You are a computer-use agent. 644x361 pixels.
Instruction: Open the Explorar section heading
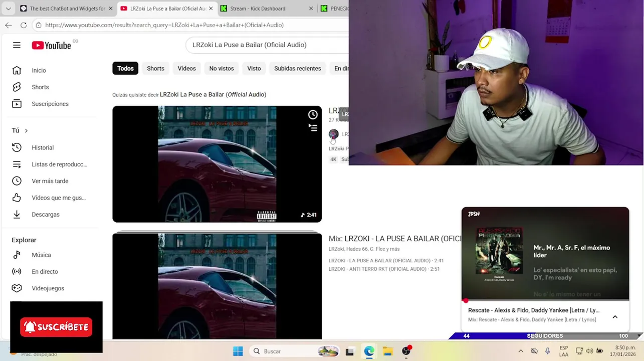[x=24, y=240]
